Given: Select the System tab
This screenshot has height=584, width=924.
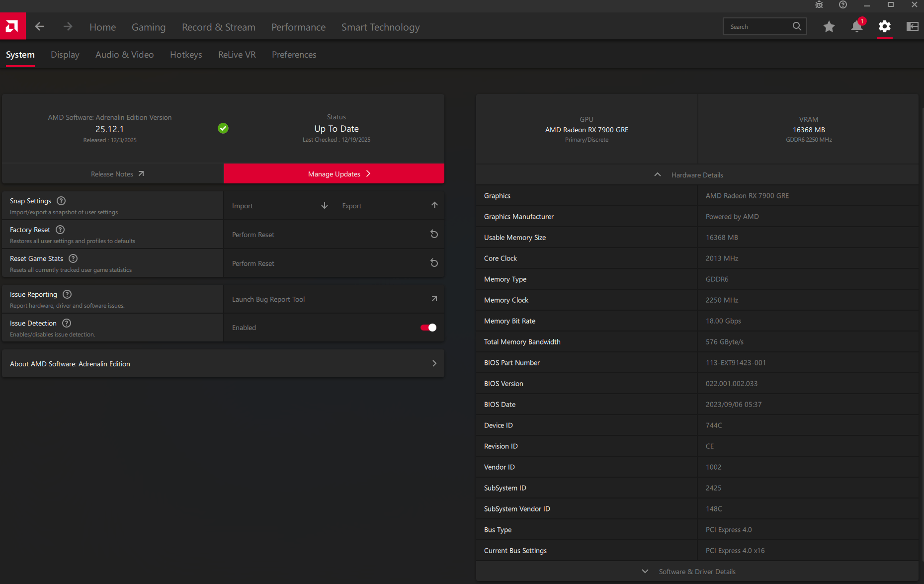Looking at the screenshot, I should [20, 55].
